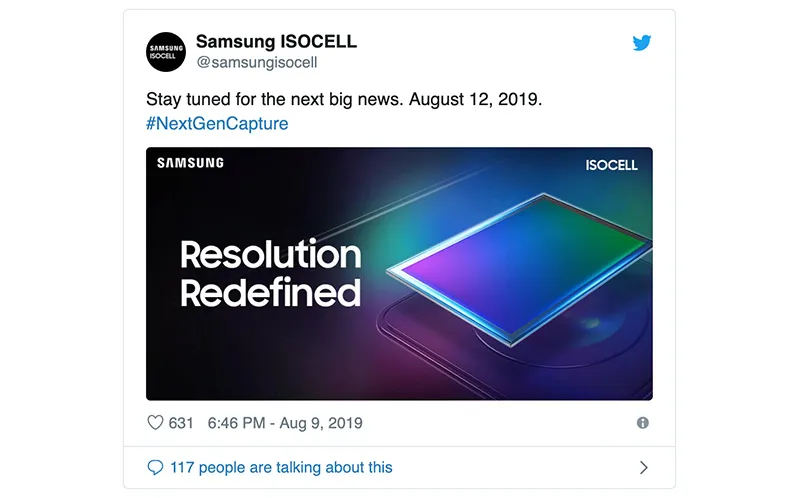Click the Samsung ISOCELL profile avatar
The width and height of the screenshot is (800, 498).
click(165, 52)
